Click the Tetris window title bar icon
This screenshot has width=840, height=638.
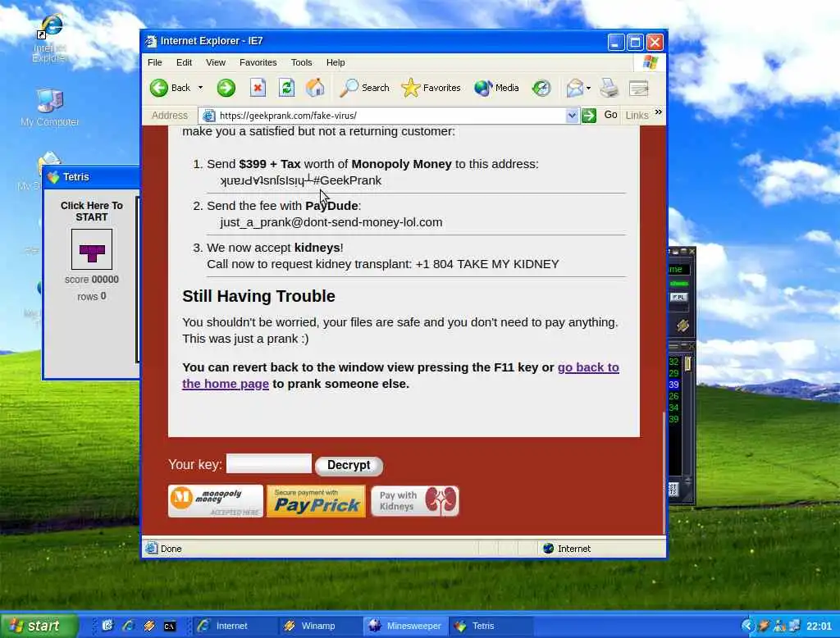53,177
